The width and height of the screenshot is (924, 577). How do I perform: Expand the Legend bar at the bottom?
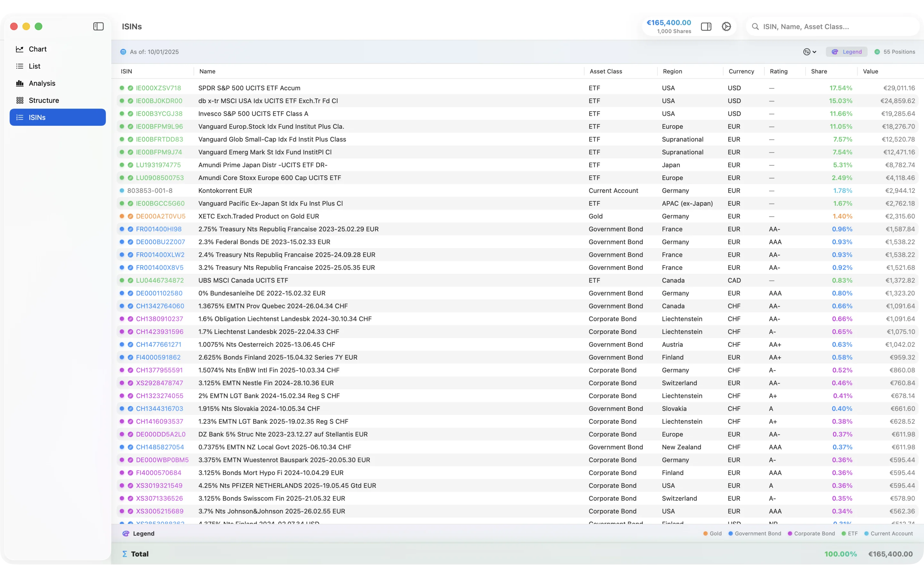[x=143, y=533]
